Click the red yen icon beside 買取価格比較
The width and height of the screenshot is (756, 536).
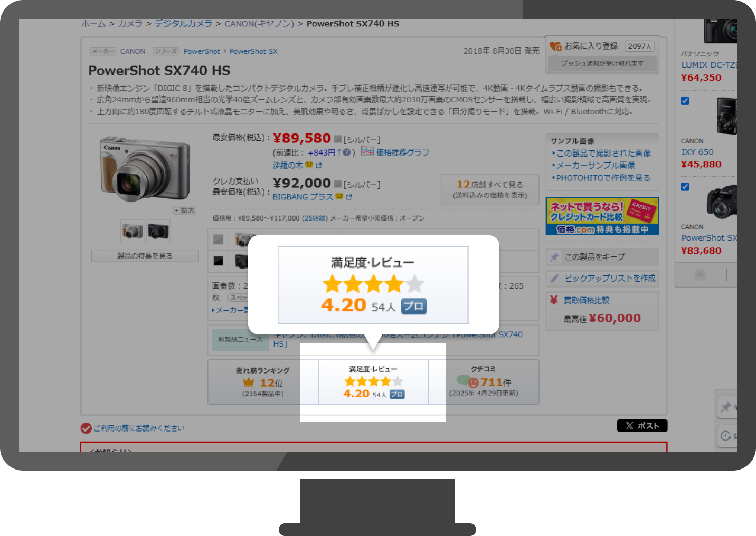pyautogui.click(x=554, y=300)
